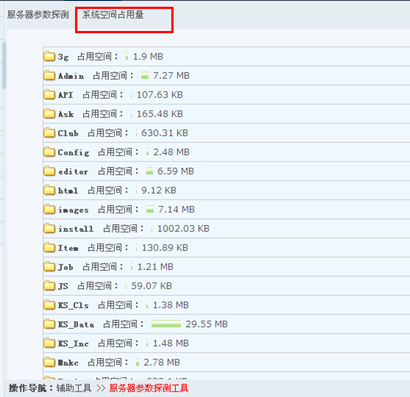Viewport: 410px width, 397px height.
Task: Click the JS folder icon
Action: pos(49,286)
